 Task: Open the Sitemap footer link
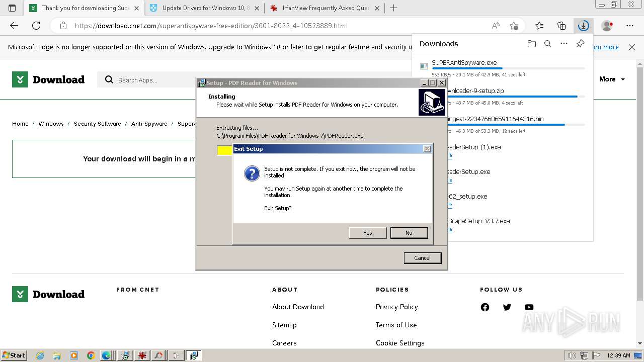pyautogui.click(x=284, y=325)
